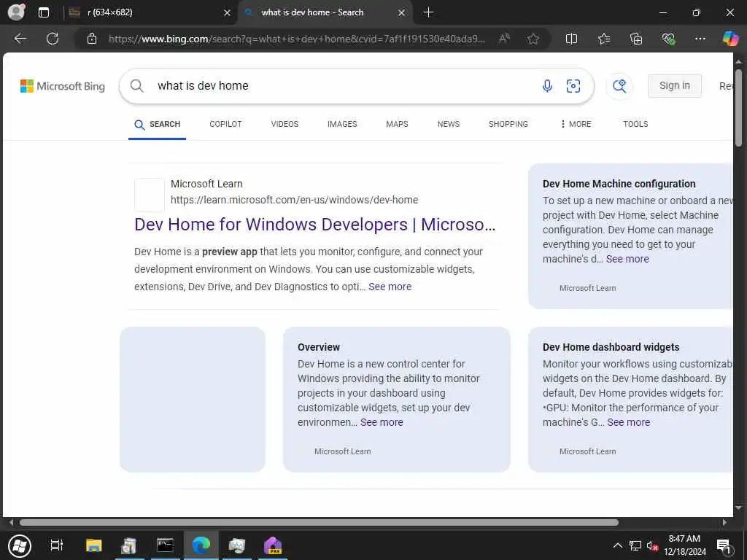Open Settings and more ellipsis menu
The width and height of the screenshot is (747, 560).
pos(700,39)
